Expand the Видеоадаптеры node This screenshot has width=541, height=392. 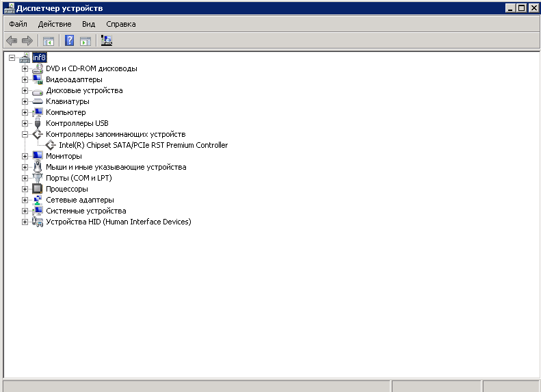25,80
